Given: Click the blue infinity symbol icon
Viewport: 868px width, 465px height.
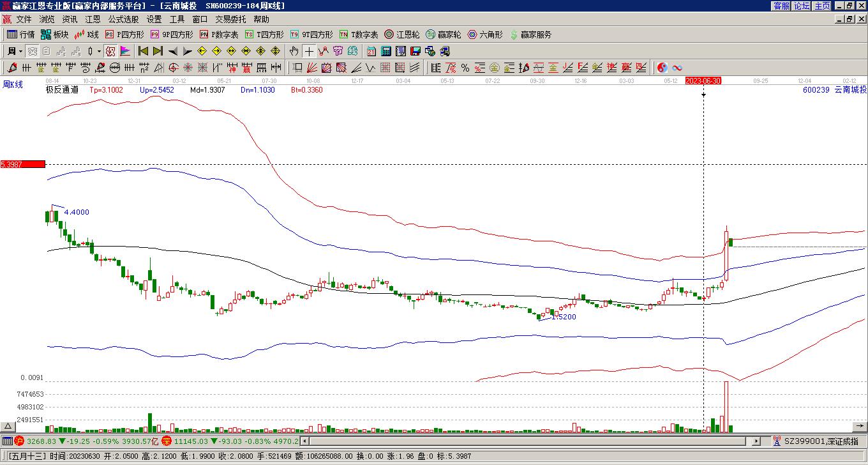Looking at the screenshot, I should [677, 68].
